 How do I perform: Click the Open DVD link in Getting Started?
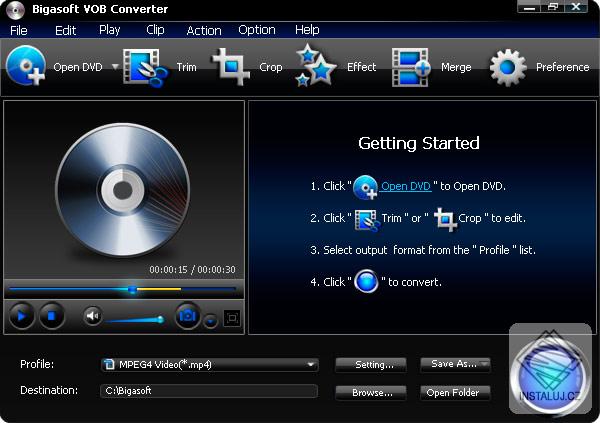[406, 186]
